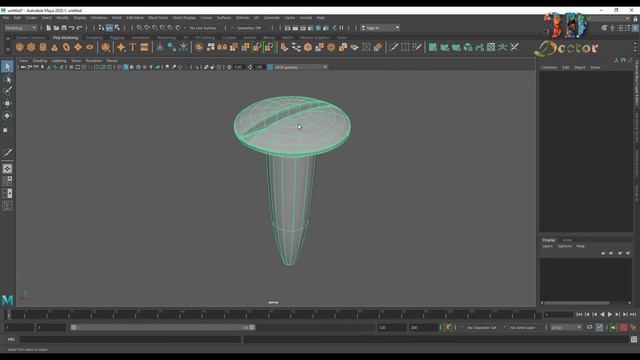Viewport: 640px width, 360px height.
Task: Activate the Scale tool in toolbox
Action: click(7, 129)
